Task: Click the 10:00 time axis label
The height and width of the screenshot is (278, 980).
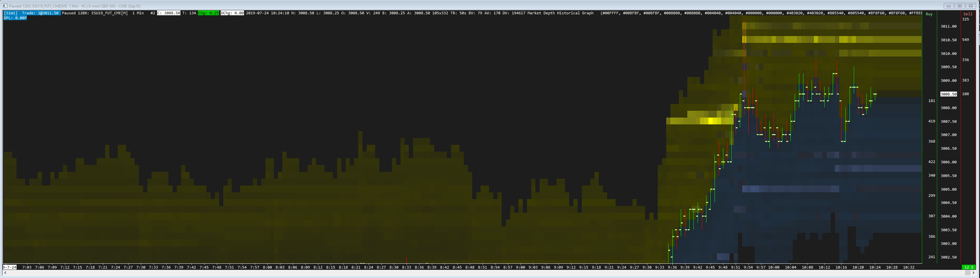Action: (x=773, y=267)
